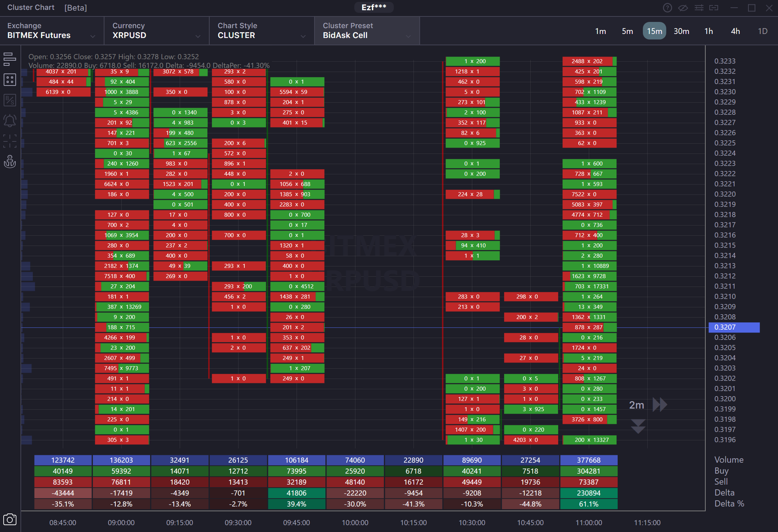Toggle the crossed-eye visibility icon

coord(683,8)
